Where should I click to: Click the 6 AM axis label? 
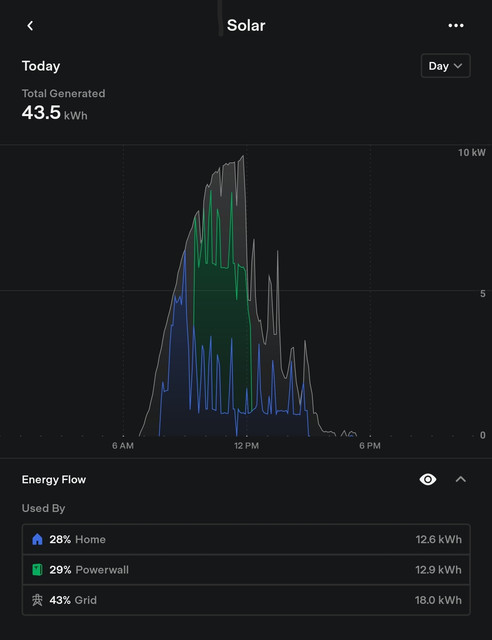click(123, 446)
